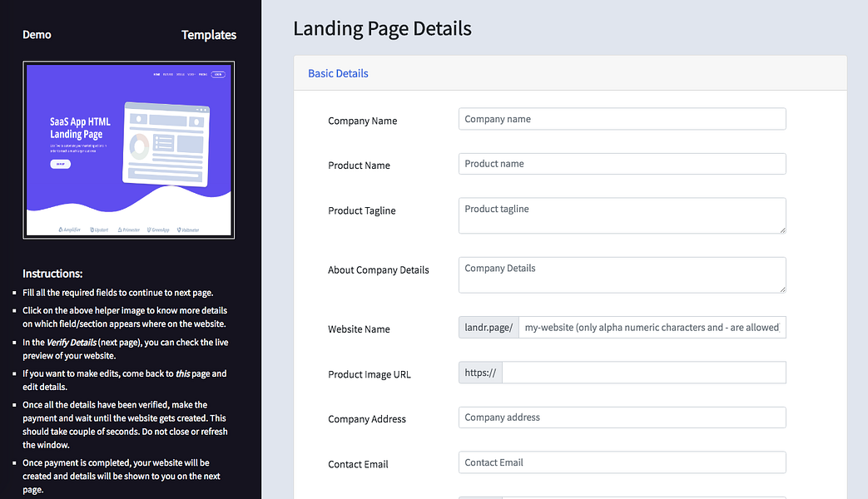This screenshot has width=868, height=499.
Task: Focus the Contact Email input field
Action: coord(622,462)
